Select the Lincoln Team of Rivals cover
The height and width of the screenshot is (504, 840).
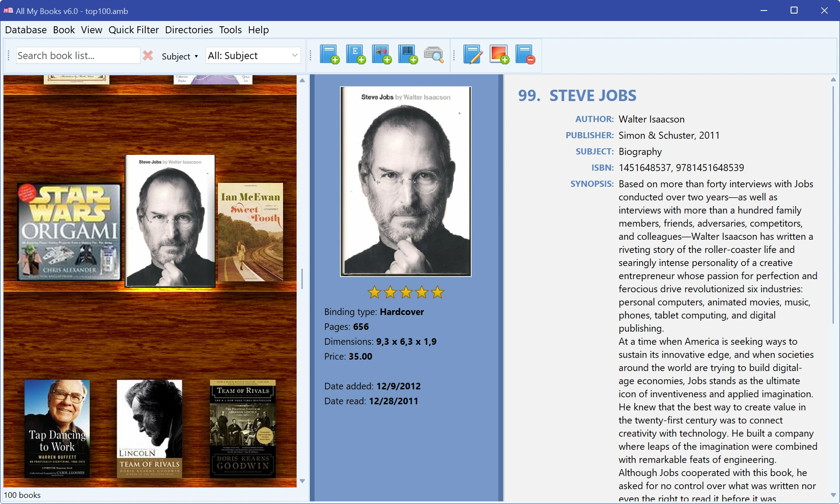[x=150, y=429]
